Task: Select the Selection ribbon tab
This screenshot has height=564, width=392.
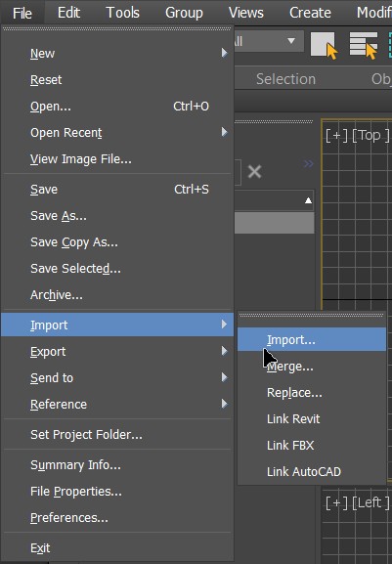Action: [x=285, y=79]
